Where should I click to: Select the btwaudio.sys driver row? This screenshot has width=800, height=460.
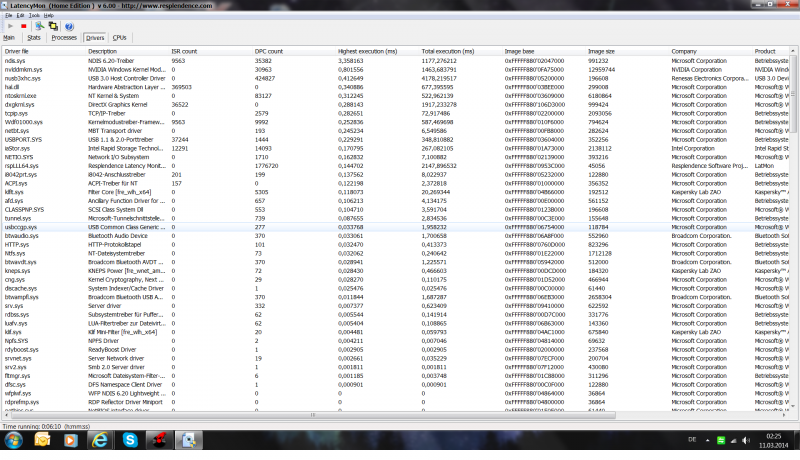coord(395,236)
